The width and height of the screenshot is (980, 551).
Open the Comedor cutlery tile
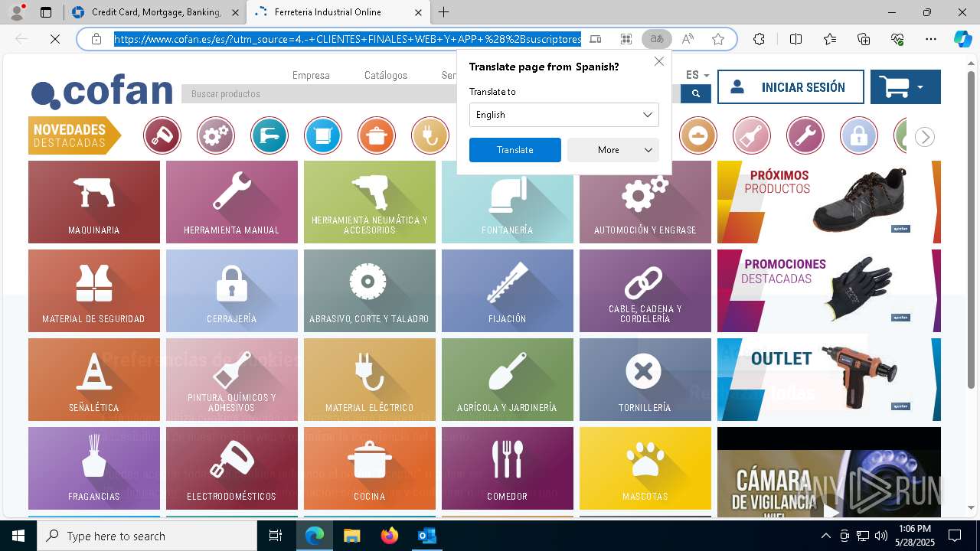pos(508,468)
